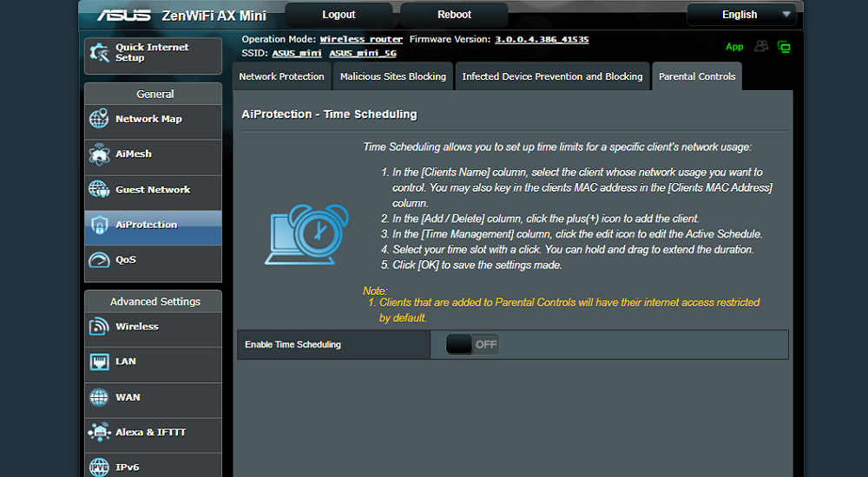Click the WAN globe icon
Screen dimensions: 868x477
[x=99, y=396]
